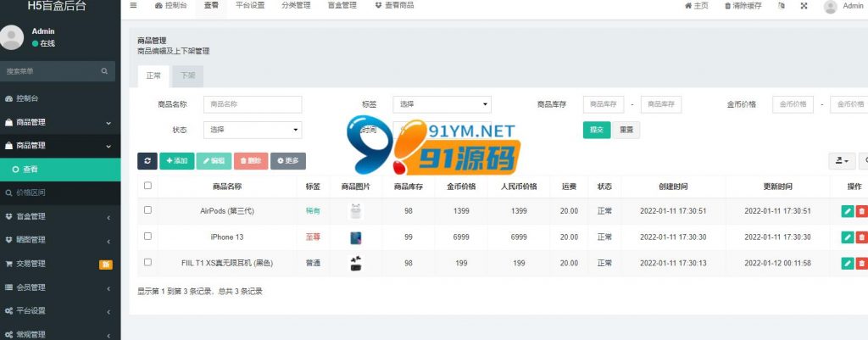Sort by the 更新时间 column header
This screenshot has height=340, width=868.
777,187
